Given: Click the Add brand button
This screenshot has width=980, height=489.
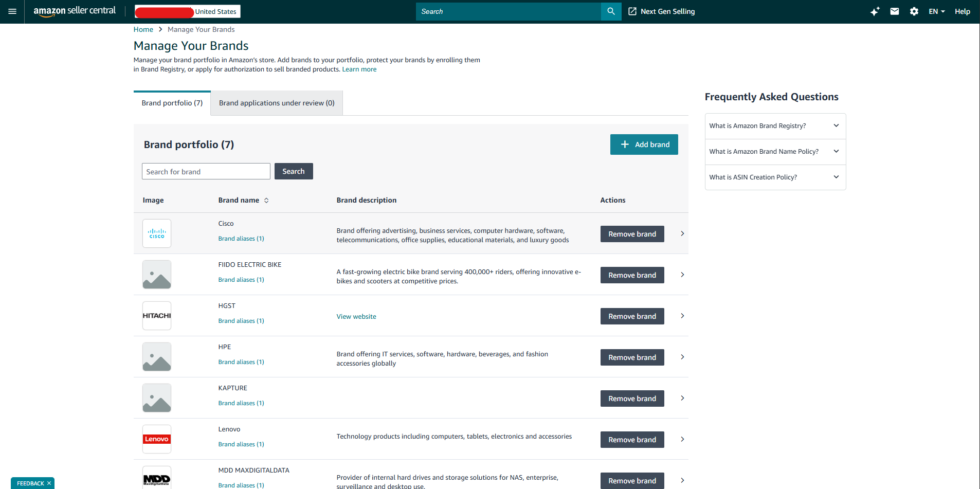Looking at the screenshot, I should (x=644, y=144).
